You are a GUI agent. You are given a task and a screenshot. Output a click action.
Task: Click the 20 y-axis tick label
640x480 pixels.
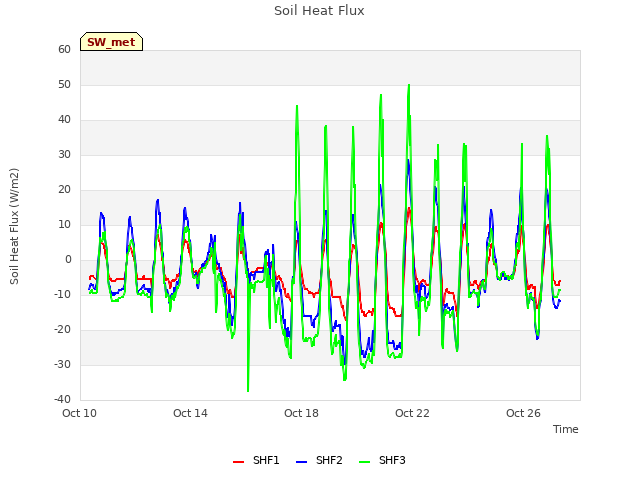(64, 189)
